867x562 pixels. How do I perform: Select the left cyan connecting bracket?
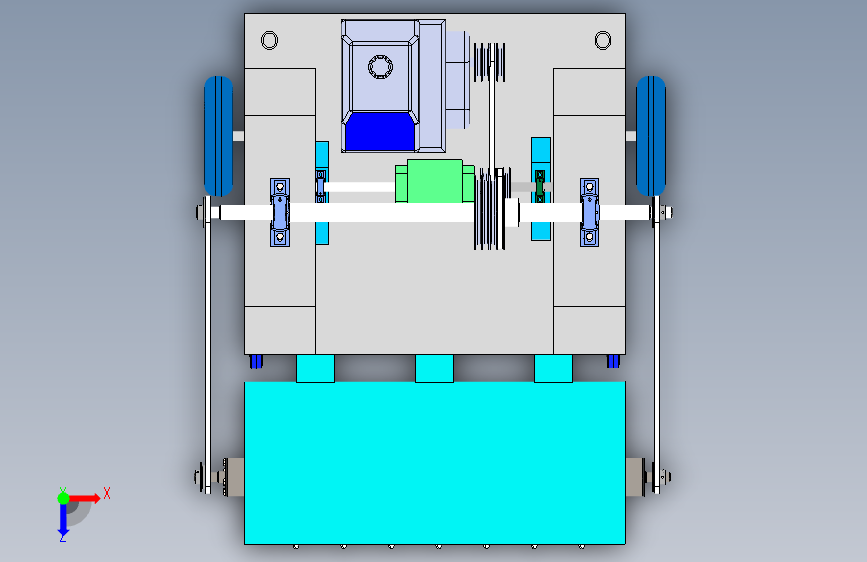(x=315, y=368)
